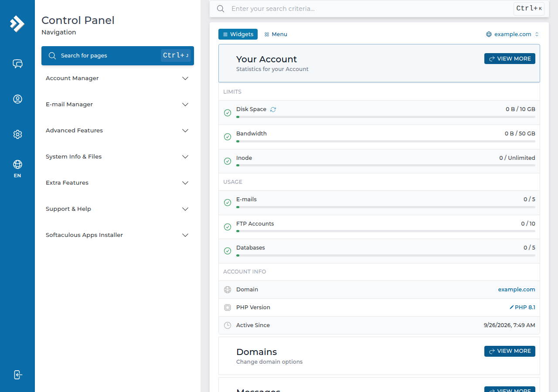Image resolution: width=558 pixels, height=392 pixels.
Task: Refresh Disk Space usage icon
Action: click(273, 109)
